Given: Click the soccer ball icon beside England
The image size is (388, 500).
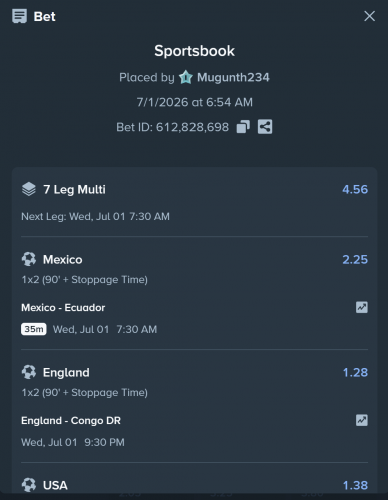Looking at the screenshot, I should [29, 372].
